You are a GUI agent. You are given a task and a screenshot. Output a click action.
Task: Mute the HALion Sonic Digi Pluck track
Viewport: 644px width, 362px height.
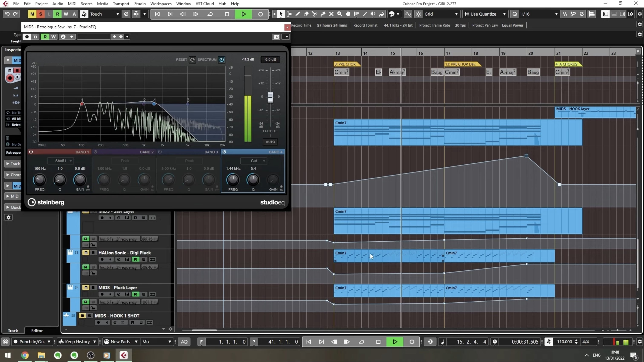coord(86,253)
